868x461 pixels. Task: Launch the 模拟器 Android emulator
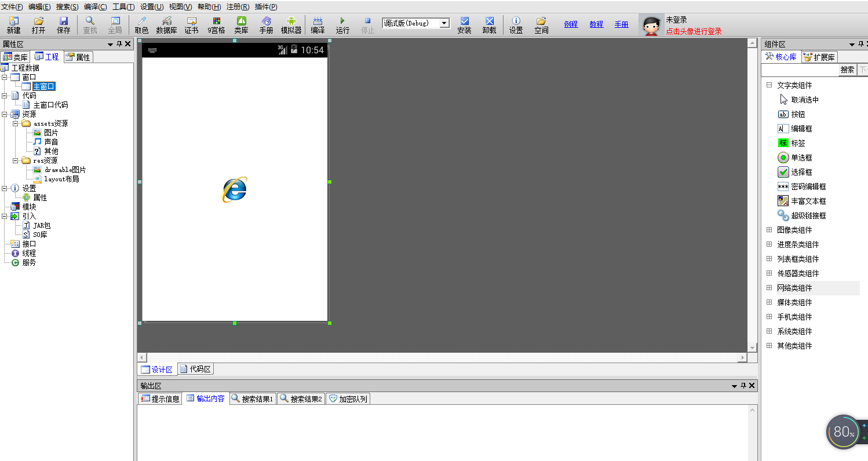coord(291,25)
